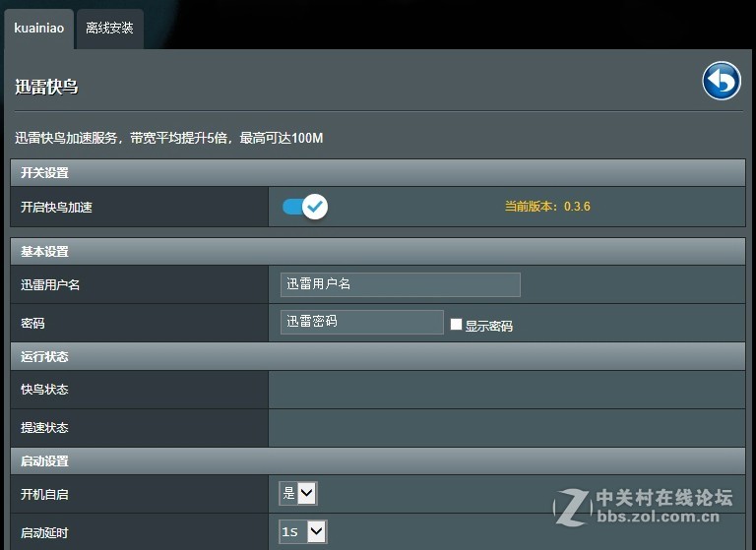
Task: Click the 提速状态 row label
Action: pyautogui.click(x=44, y=428)
